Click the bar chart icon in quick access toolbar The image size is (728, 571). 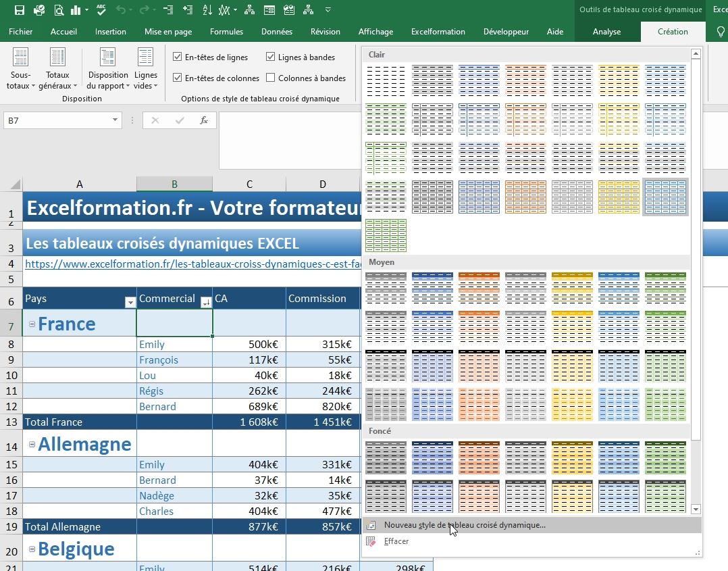(x=76, y=9)
